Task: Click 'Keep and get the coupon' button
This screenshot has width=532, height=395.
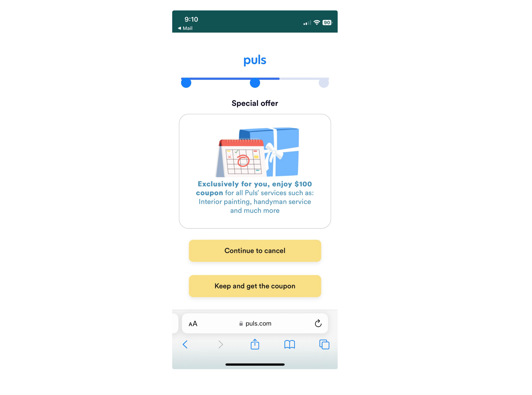Action: 254,286
